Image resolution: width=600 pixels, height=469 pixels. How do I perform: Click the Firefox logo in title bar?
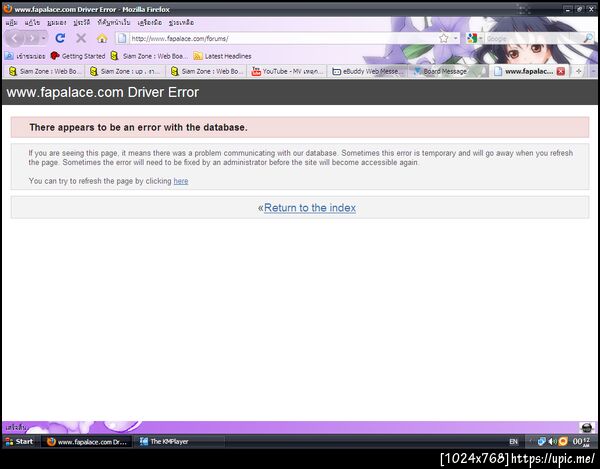tap(8, 8)
